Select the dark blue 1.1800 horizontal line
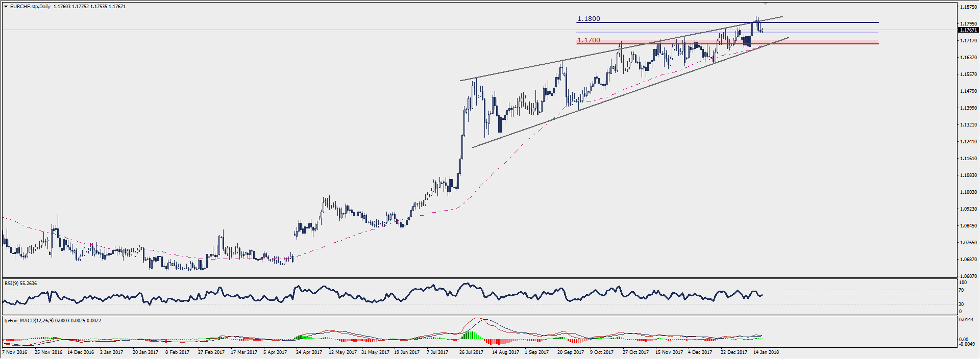The height and width of the screenshot is (359, 980). pyautogui.click(x=727, y=22)
